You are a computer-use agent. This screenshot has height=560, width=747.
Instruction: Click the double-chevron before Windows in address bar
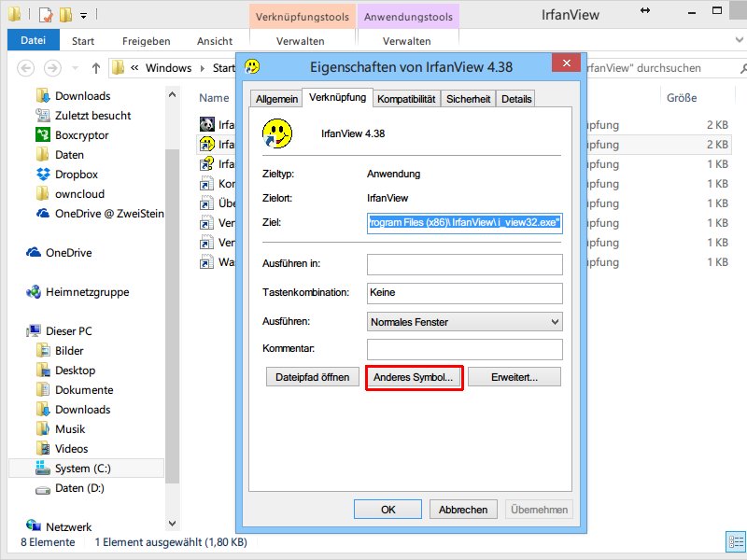click(x=134, y=68)
